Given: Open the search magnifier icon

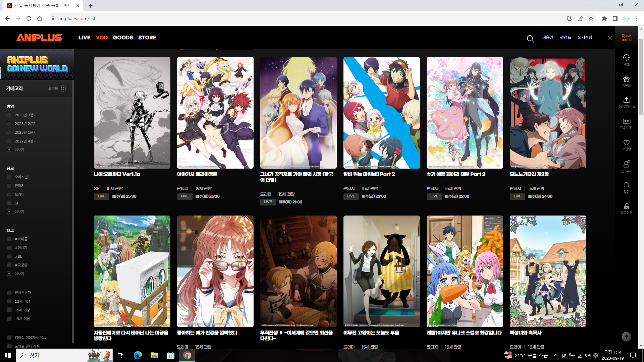Looking at the screenshot, I should (530, 39).
